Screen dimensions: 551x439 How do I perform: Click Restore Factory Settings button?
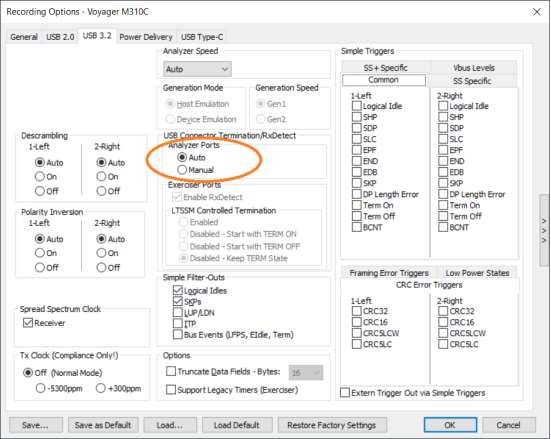click(x=332, y=425)
